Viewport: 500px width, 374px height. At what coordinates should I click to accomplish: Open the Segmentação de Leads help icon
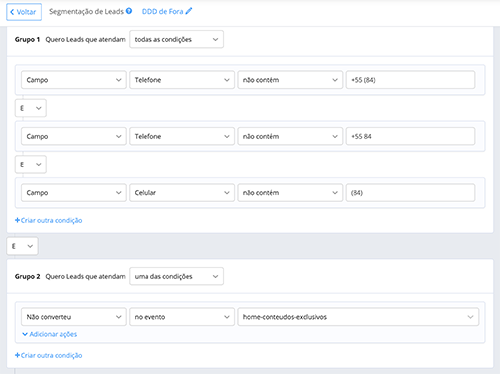tap(129, 11)
